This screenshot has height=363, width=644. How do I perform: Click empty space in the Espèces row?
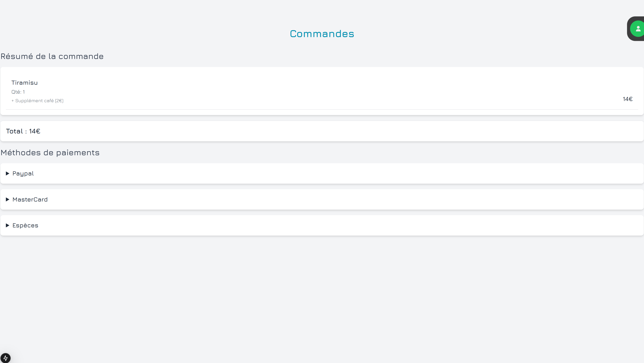325,225
